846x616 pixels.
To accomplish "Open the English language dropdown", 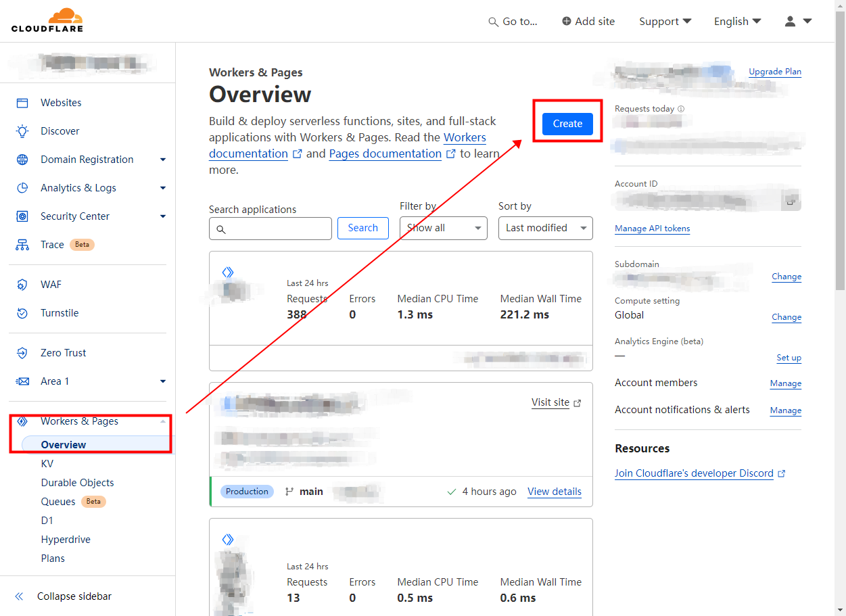I will pos(737,22).
